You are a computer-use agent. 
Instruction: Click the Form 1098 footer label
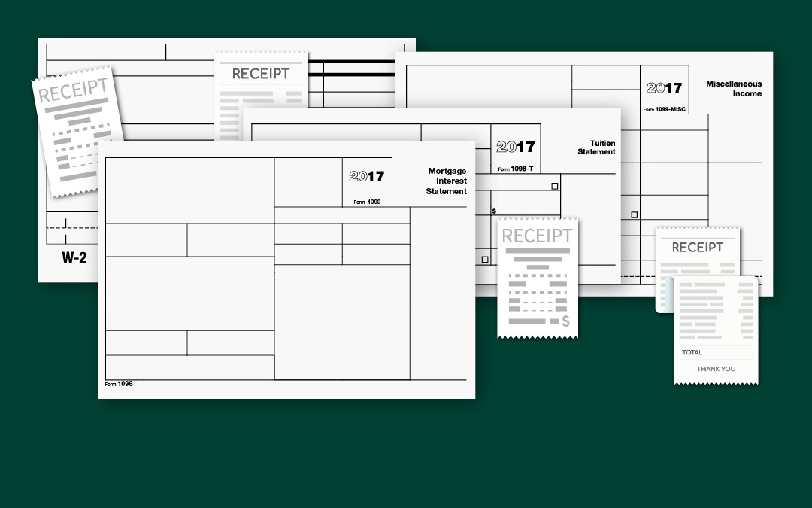click(x=117, y=384)
